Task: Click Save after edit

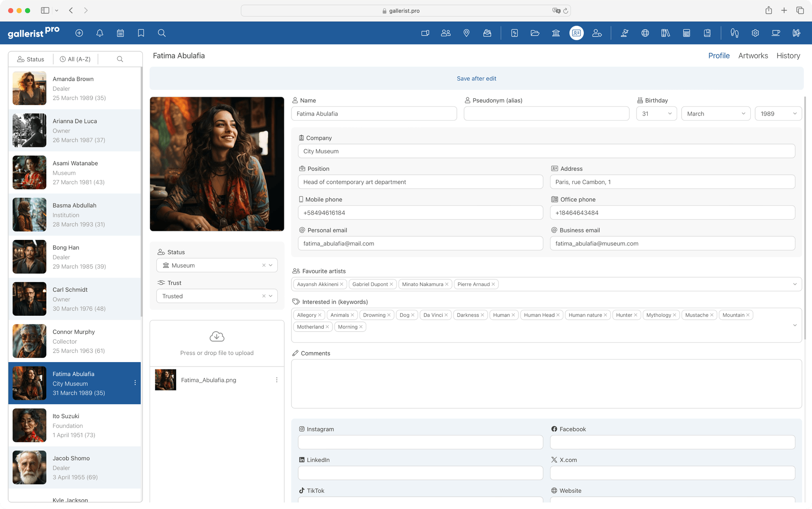Action: coord(476,78)
